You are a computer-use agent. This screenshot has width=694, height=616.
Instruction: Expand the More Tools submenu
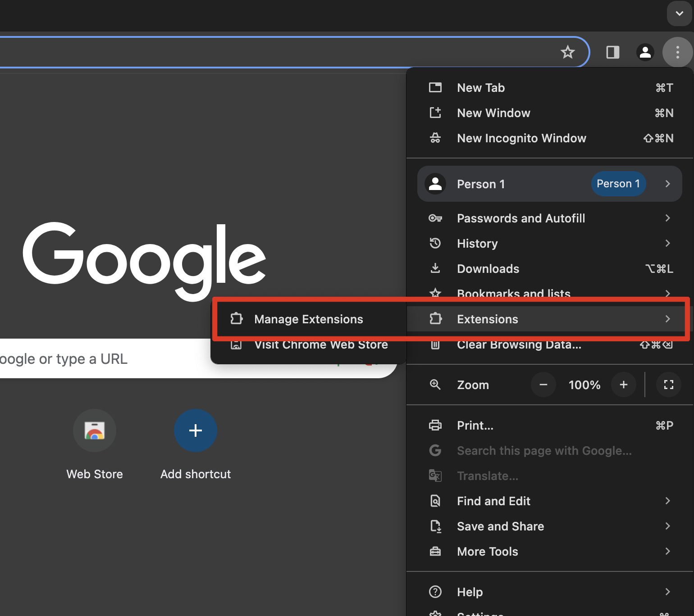488,552
